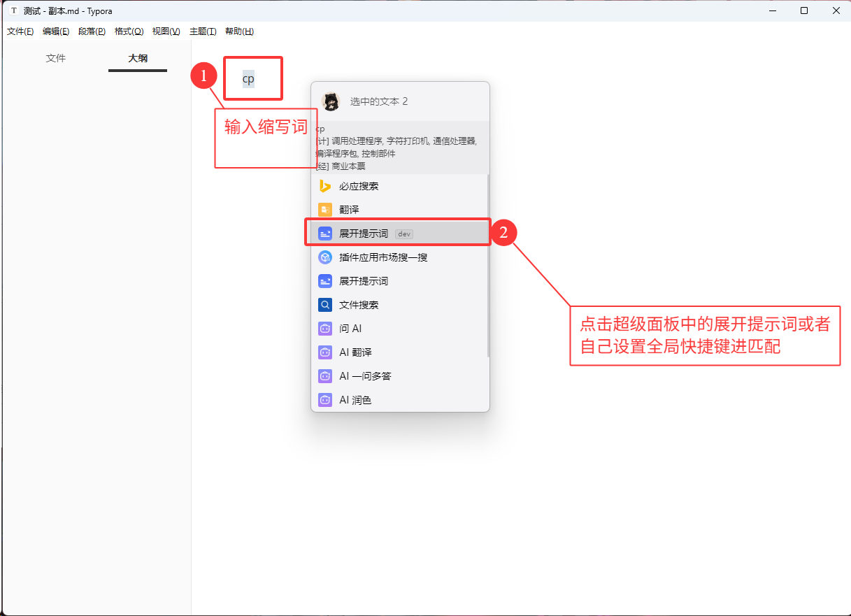
Task: Choose 展开提示词 entry without dev tag
Action: (399, 281)
